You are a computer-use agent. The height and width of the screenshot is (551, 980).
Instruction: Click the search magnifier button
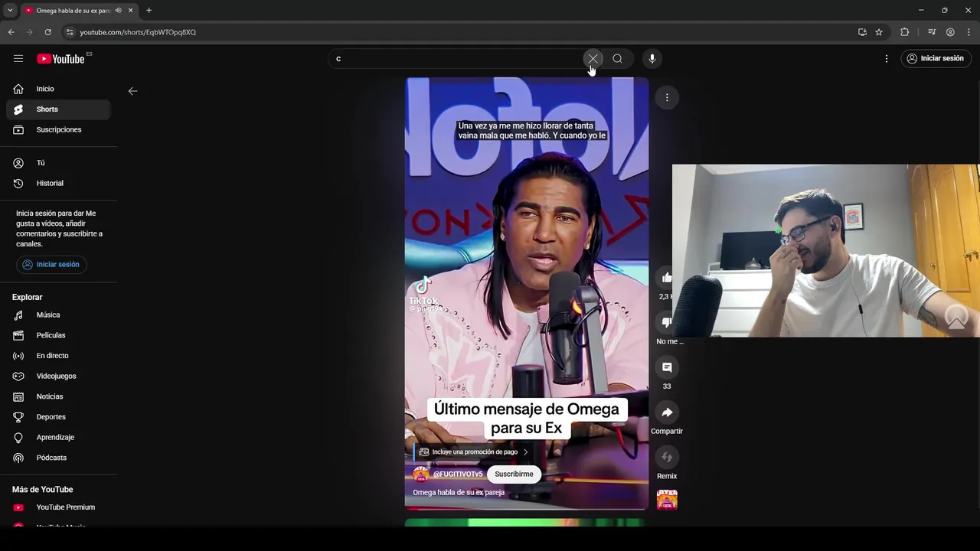coord(617,58)
